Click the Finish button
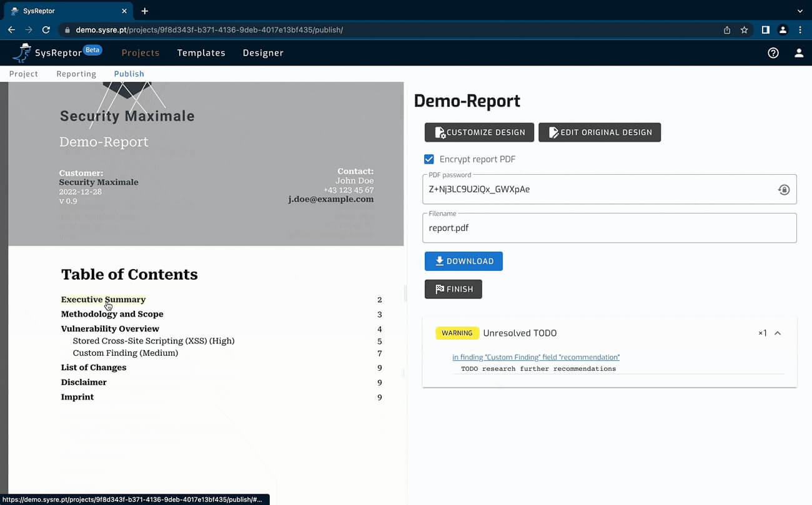Screen dimensions: 812x505 click(x=453, y=289)
